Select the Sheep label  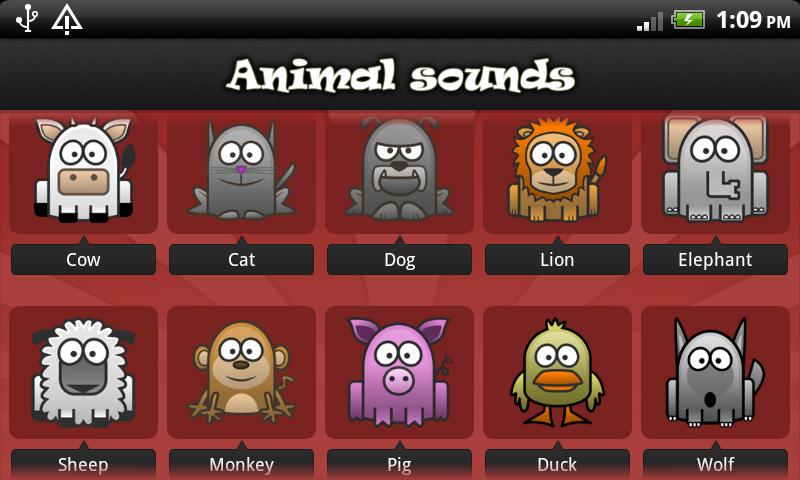click(84, 464)
